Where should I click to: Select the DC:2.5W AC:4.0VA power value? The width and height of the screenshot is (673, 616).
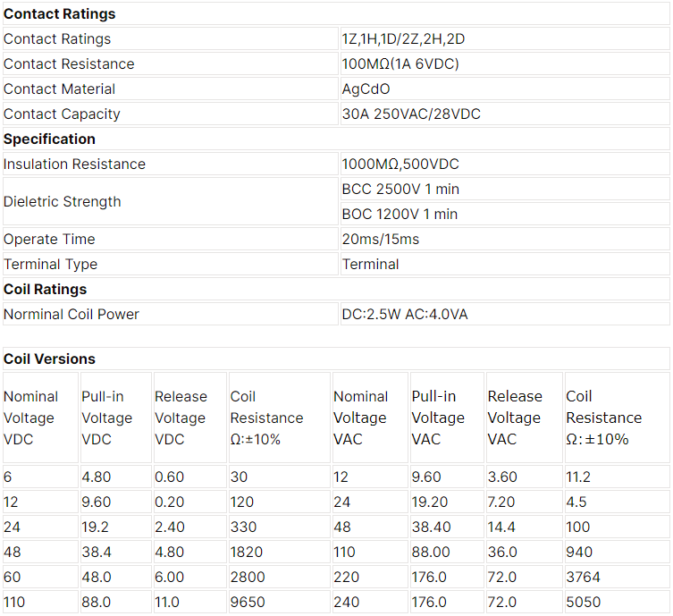click(x=505, y=314)
